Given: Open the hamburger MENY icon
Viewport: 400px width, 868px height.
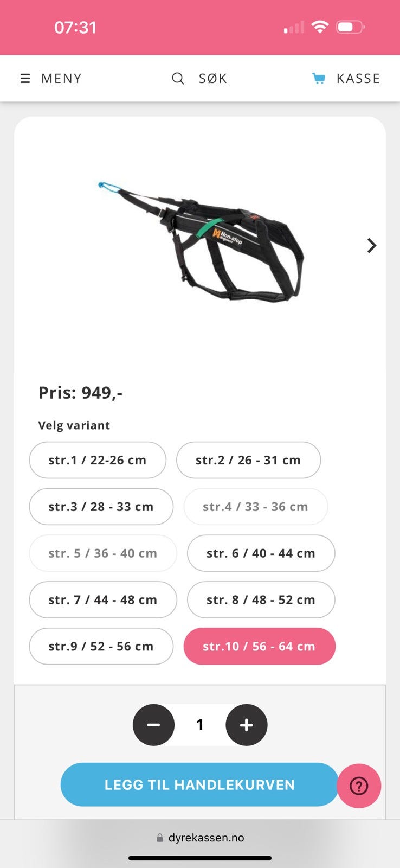Looking at the screenshot, I should tap(25, 79).
